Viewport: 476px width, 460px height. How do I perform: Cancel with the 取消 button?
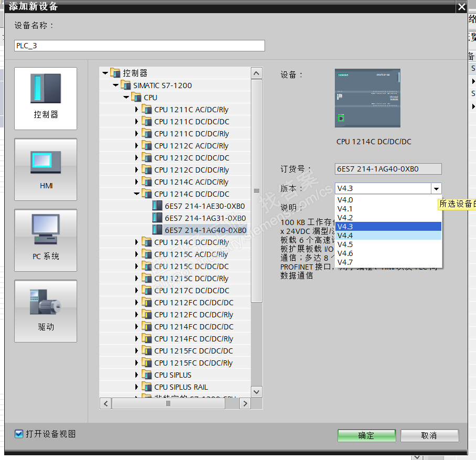pyautogui.click(x=429, y=435)
